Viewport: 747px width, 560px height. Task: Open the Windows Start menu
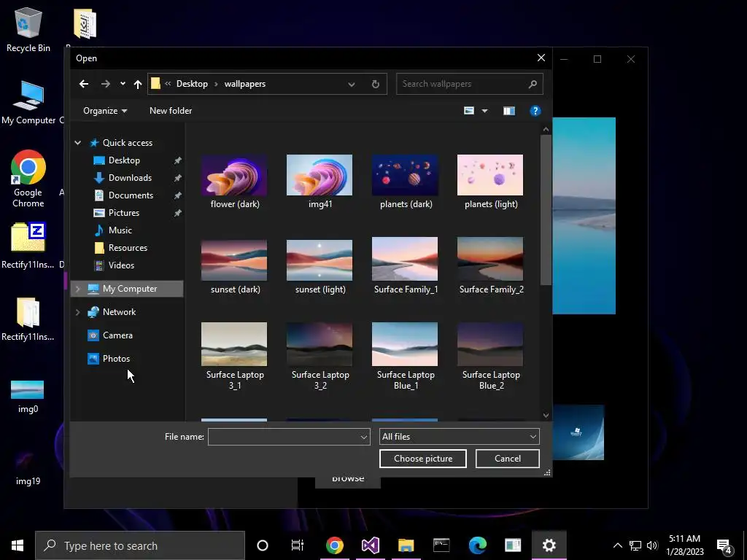(x=18, y=545)
